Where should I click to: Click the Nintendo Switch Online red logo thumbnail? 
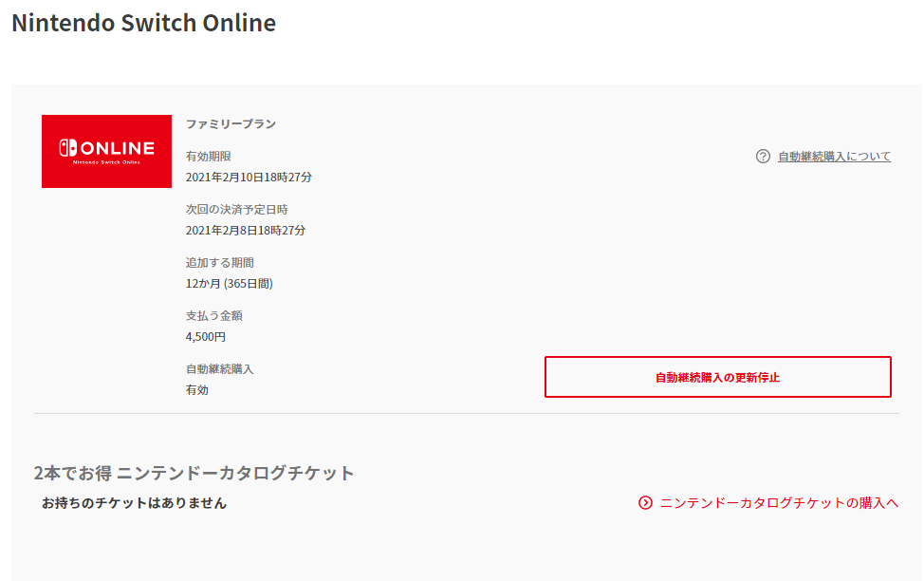(106, 151)
